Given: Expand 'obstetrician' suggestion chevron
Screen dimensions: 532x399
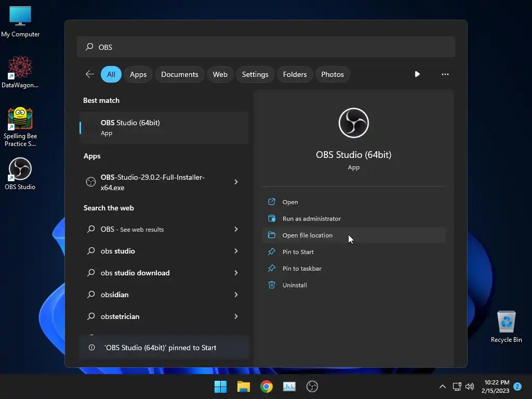Looking at the screenshot, I should pyautogui.click(x=236, y=316).
